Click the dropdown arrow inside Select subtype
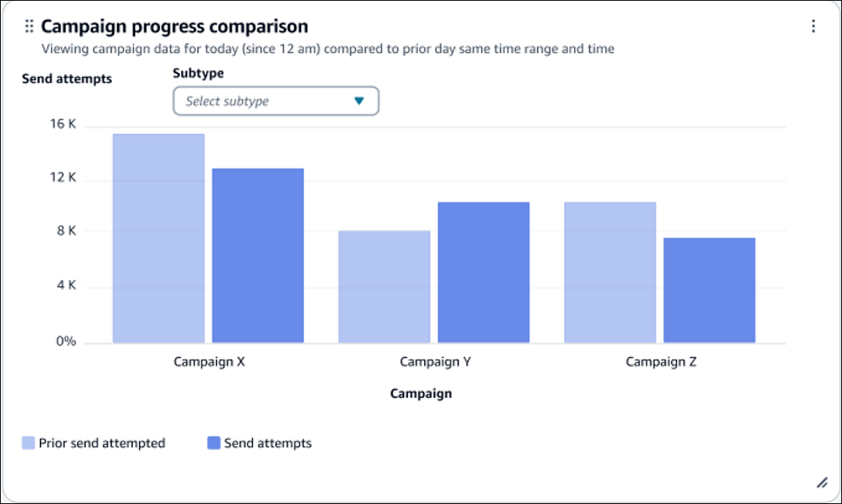 click(x=358, y=101)
